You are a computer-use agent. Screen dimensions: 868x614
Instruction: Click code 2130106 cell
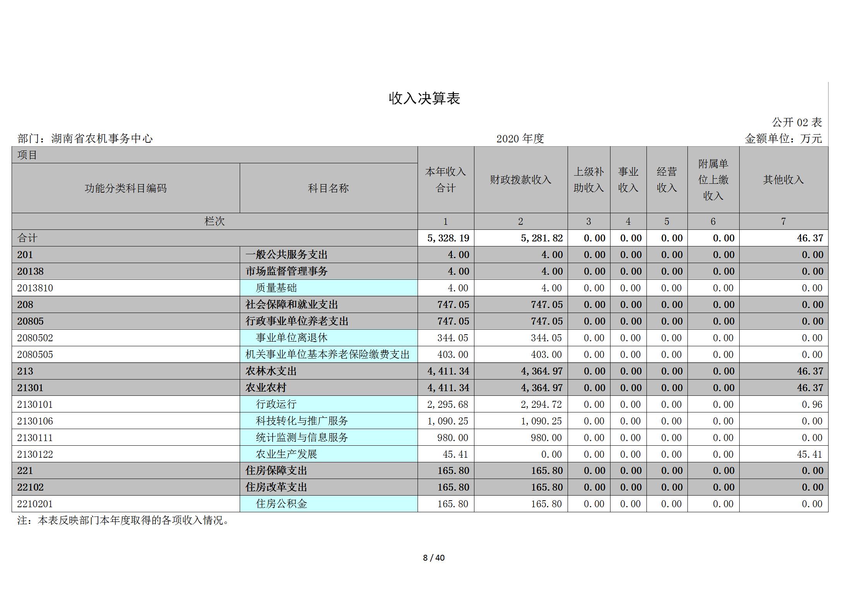(x=126, y=421)
